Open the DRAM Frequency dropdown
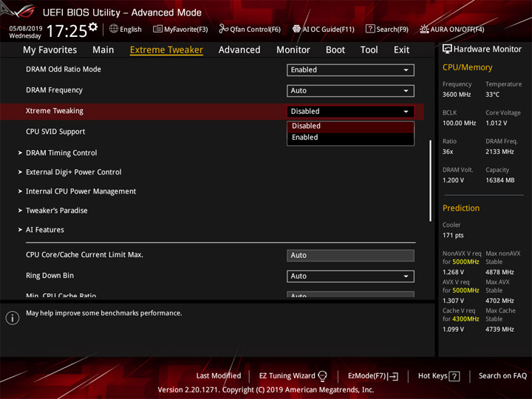532x399 pixels. tap(350, 91)
